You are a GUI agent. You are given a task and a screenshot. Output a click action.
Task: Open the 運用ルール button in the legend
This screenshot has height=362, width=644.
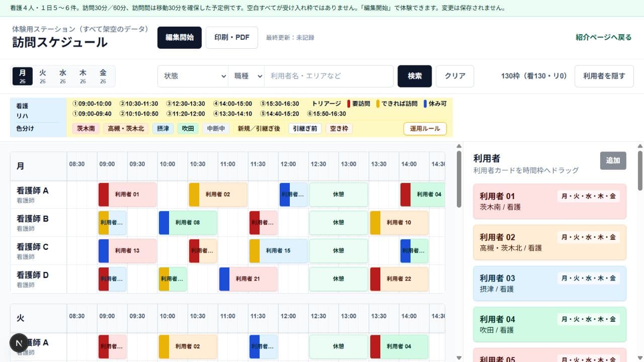[425, 129]
